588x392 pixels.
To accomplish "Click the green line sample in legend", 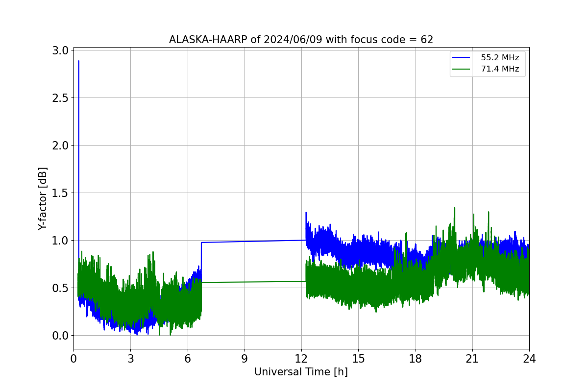I will [461, 70].
